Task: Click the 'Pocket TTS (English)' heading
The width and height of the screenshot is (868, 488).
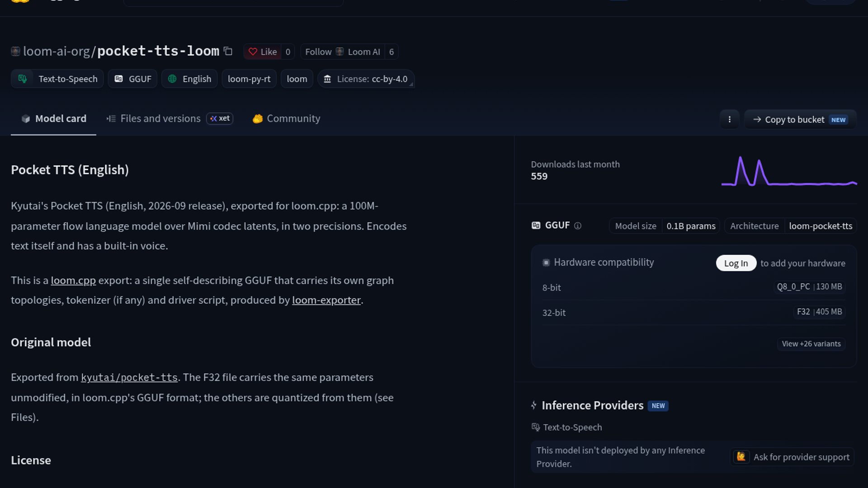Action: [x=70, y=170]
